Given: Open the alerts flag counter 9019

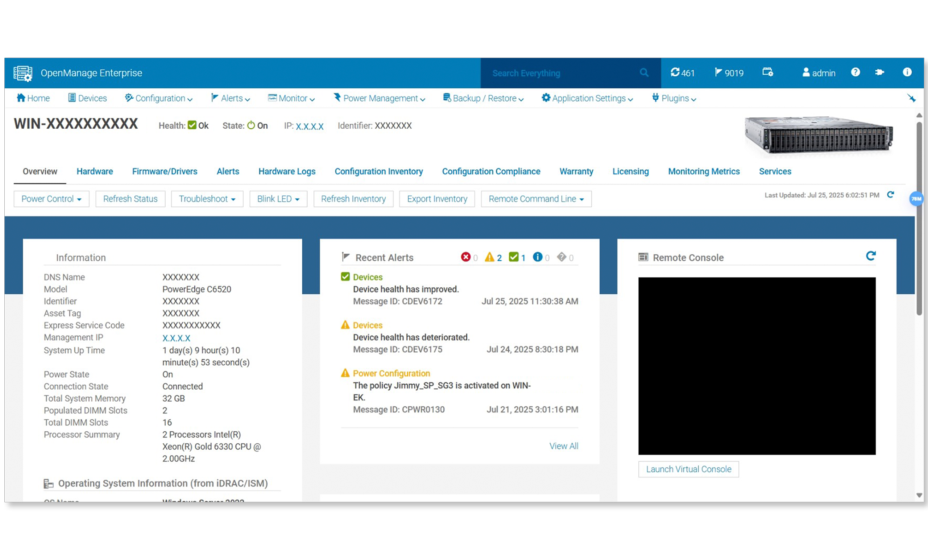Looking at the screenshot, I should 729,73.
